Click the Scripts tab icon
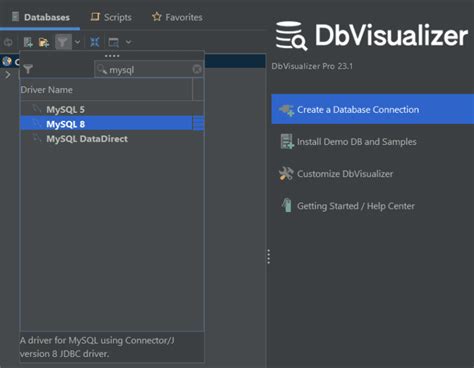This screenshot has height=368, width=474. pos(95,16)
